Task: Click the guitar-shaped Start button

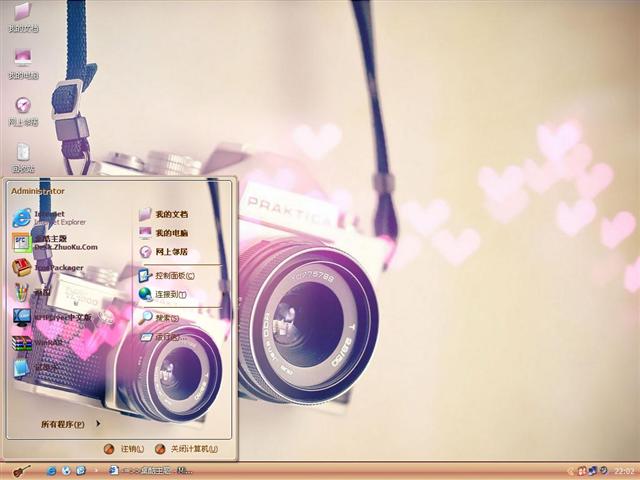Action: click(20, 471)
